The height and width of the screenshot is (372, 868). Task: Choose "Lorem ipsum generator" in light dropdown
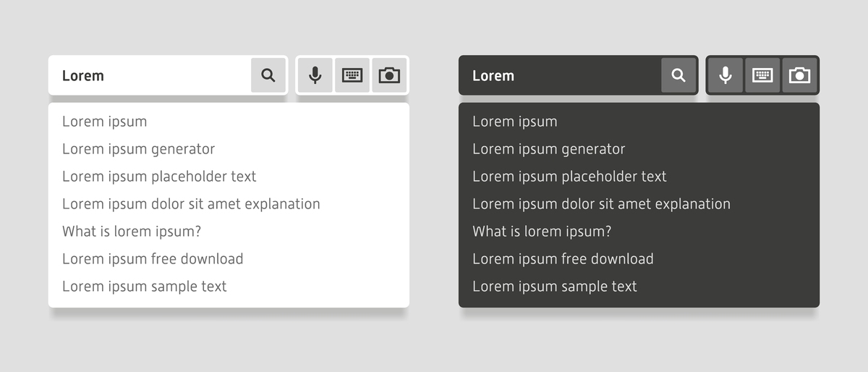pos(139,149)
